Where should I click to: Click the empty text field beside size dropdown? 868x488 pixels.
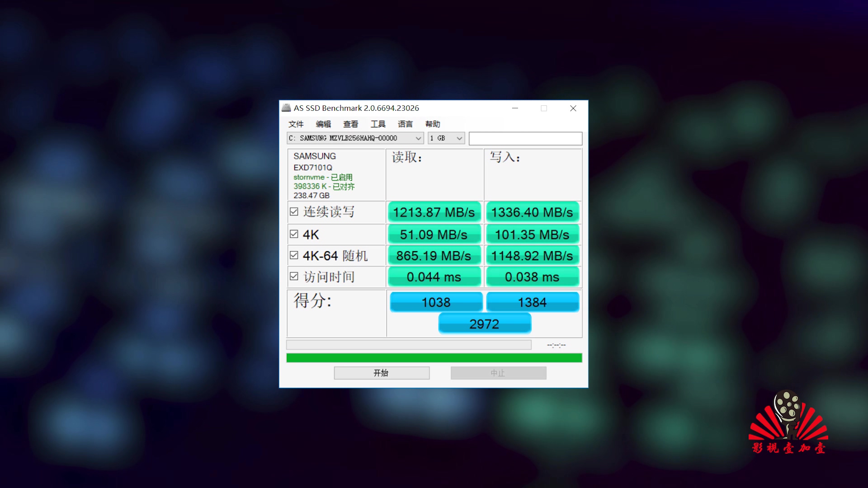click(525, 139)
